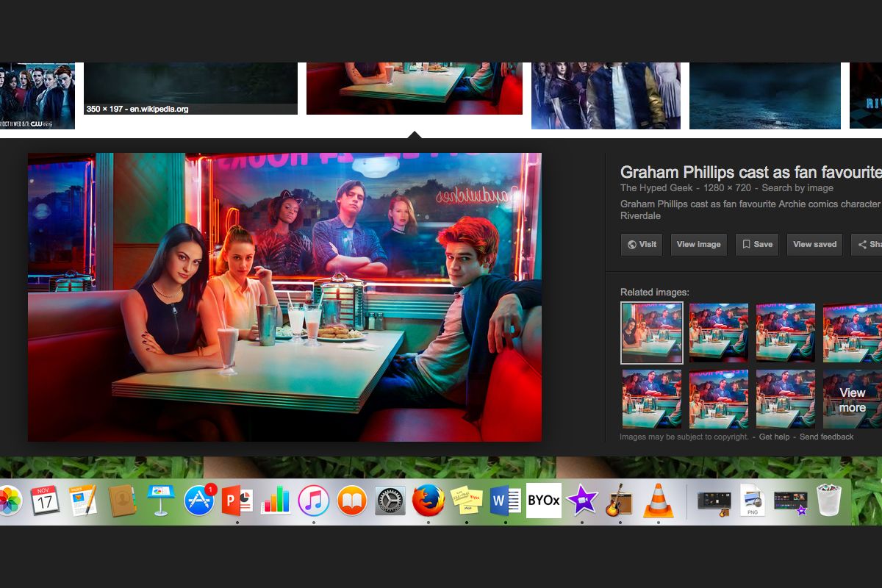The width and height of the screenshot is (882, 588).
Task: Open the CW cast poster result thumbnail
Action: tap(37, 96)
